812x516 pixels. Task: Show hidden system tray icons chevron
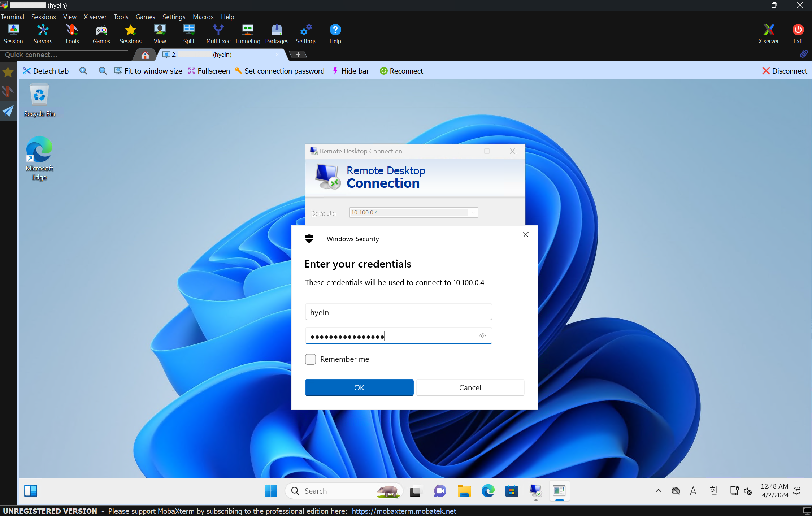click(x=659, y=490)
